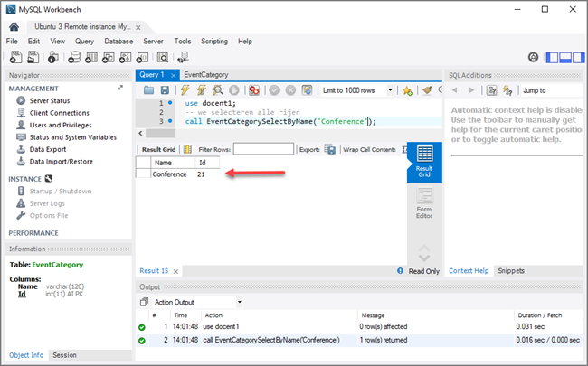The height and width of the screenshot is (366, 588).
Task: Switch to the Session tab
Action: coord(64,355)
